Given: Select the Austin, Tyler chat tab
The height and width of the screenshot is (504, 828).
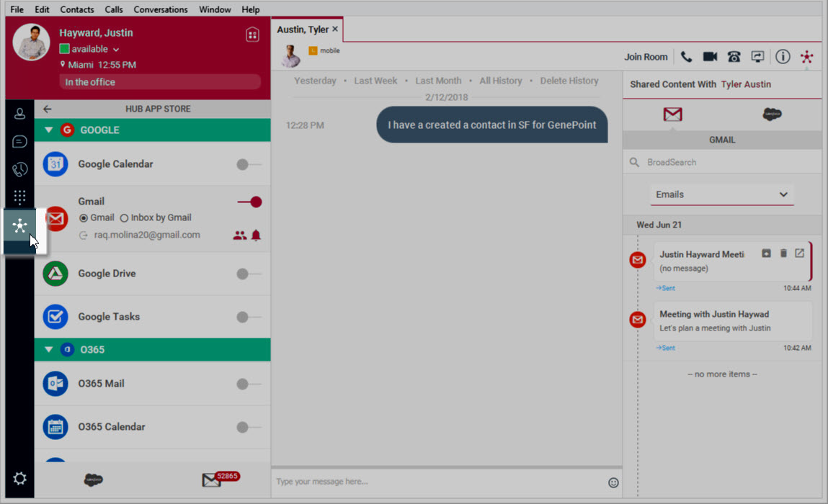Looking at the screenshot, I should (303, 30).
